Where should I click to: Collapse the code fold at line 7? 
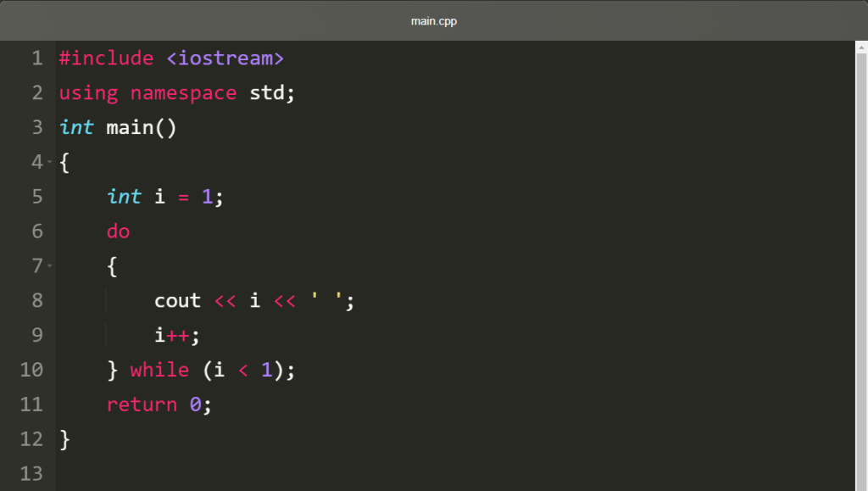(x=50, y=265)
